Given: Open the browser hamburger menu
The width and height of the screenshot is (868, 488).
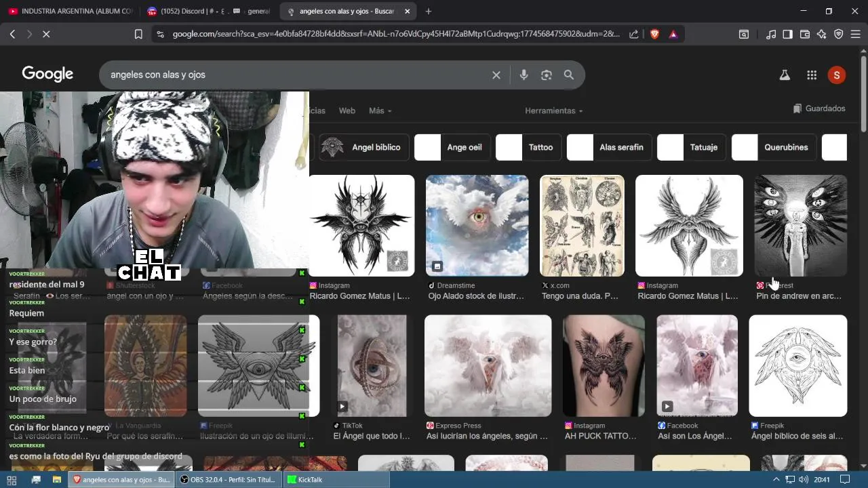Looking at the screenshot, I should (856, 34).
